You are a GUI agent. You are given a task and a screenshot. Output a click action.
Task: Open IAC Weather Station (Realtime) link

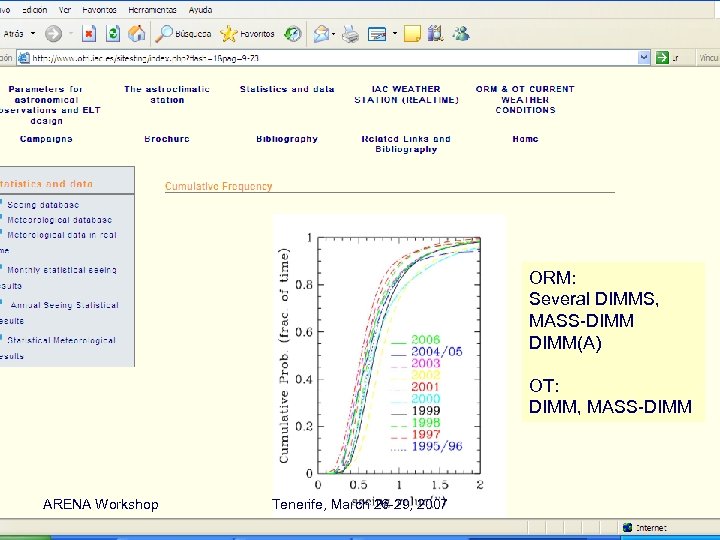(x=406, y=94)
